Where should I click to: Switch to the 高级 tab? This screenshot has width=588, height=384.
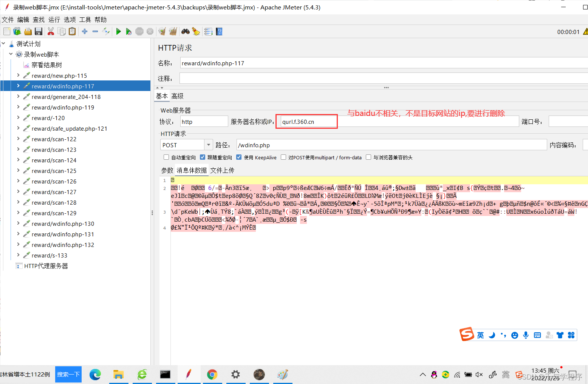(x=177, y=96)
